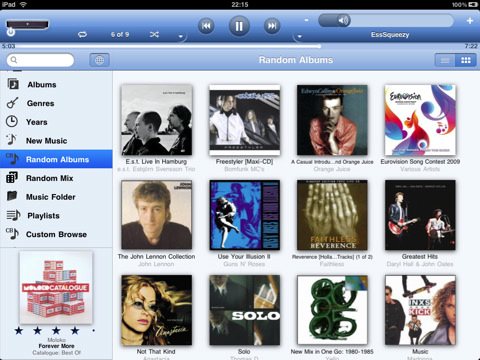The image size is (480, 360).
Task: Select Random Albums in sidebar
Action: coord(56,159)
